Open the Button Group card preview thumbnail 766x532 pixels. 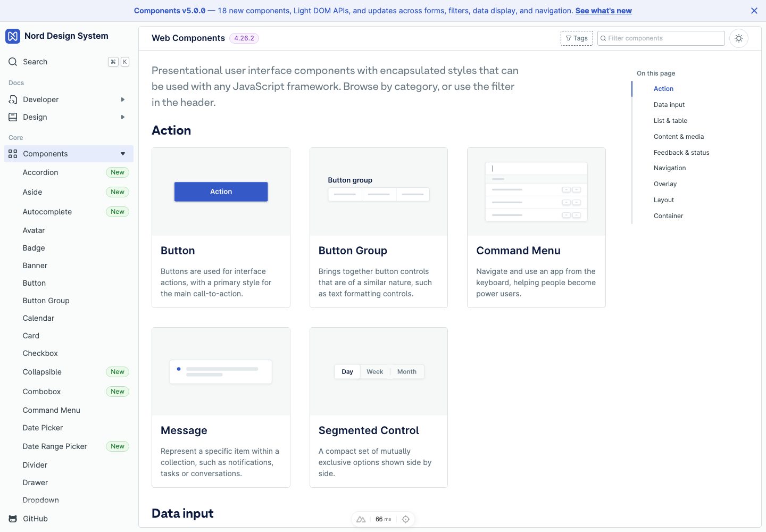point(379,192)
